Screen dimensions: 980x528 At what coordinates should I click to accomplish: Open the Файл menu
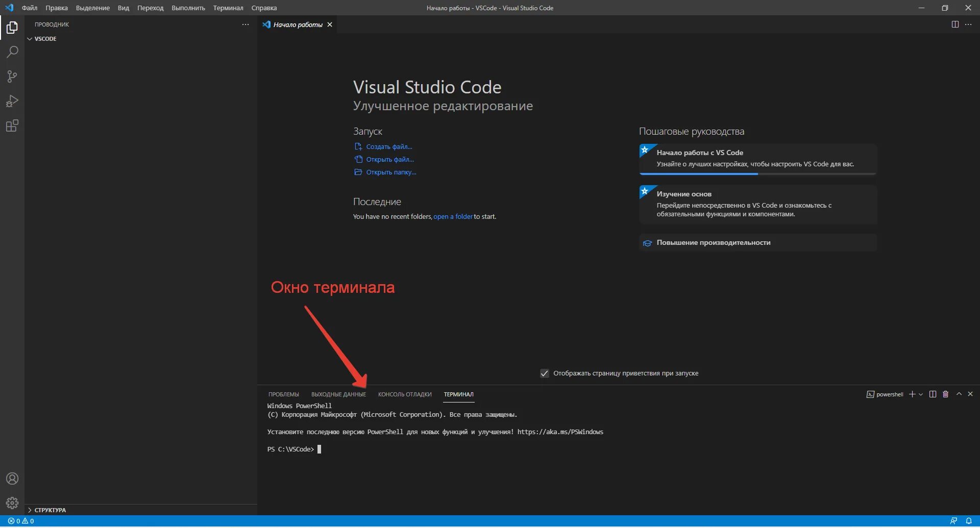point(30,8)
